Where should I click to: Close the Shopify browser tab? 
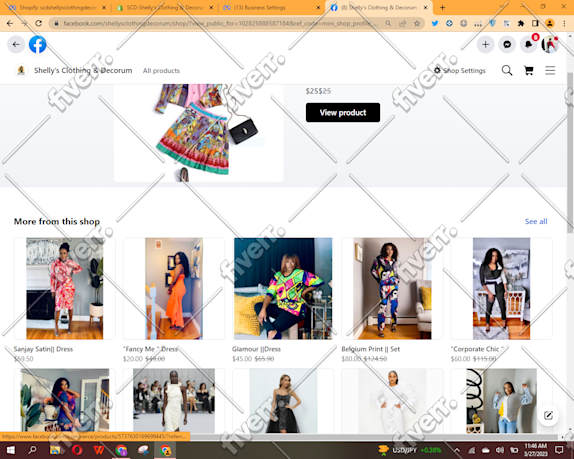(x=104, y=8)
